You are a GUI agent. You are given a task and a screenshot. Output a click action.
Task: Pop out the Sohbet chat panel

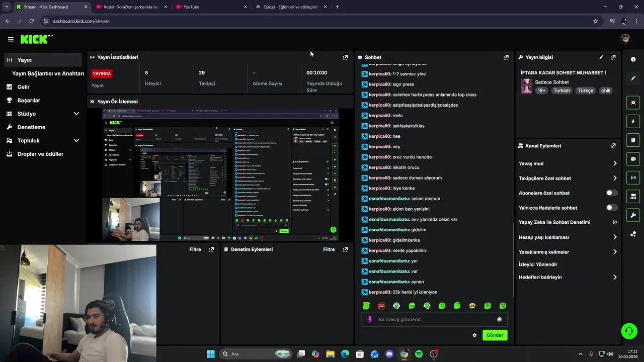click(x=506, y=57)
